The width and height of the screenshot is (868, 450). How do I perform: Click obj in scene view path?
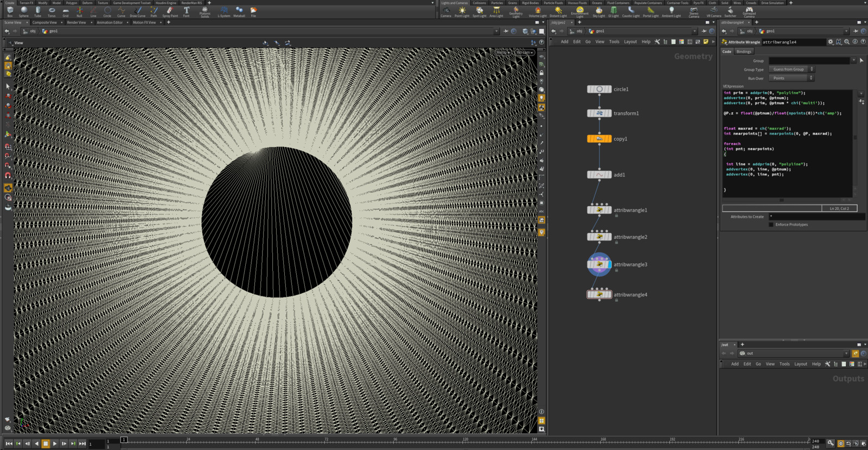(x=33, y=31)
